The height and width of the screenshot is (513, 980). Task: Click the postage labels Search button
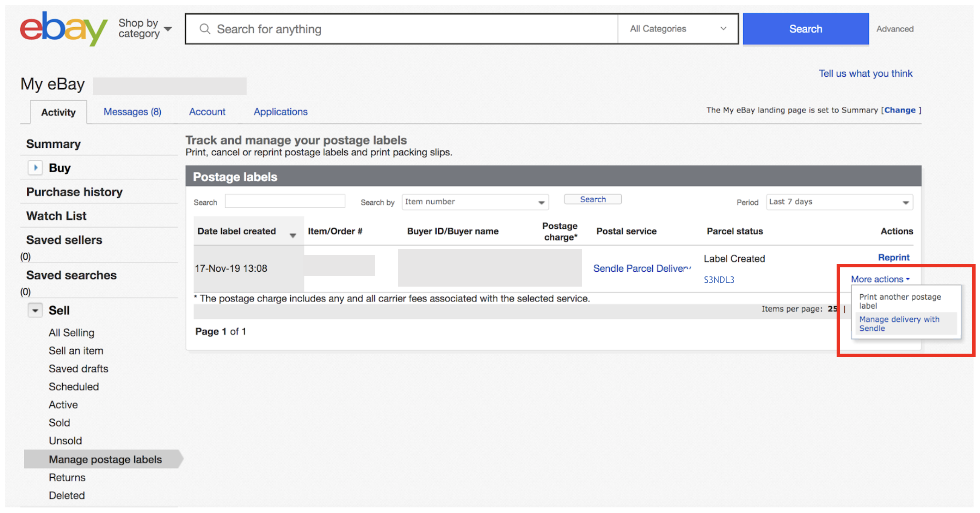coord(593,199)
